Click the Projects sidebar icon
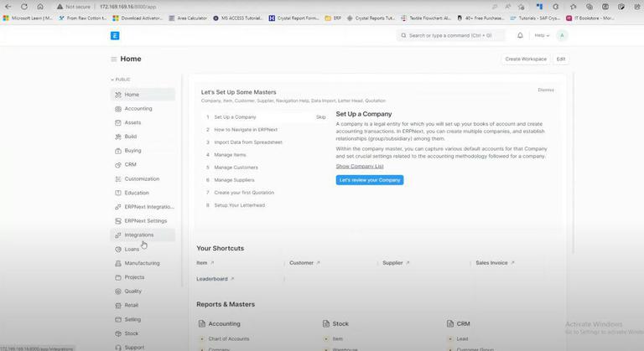This screenshot has height=351, width=644. (x=118, y=277)
